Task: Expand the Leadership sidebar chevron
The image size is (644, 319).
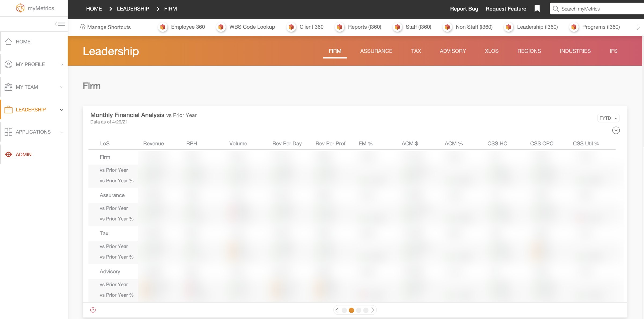Action: [61, 110]
